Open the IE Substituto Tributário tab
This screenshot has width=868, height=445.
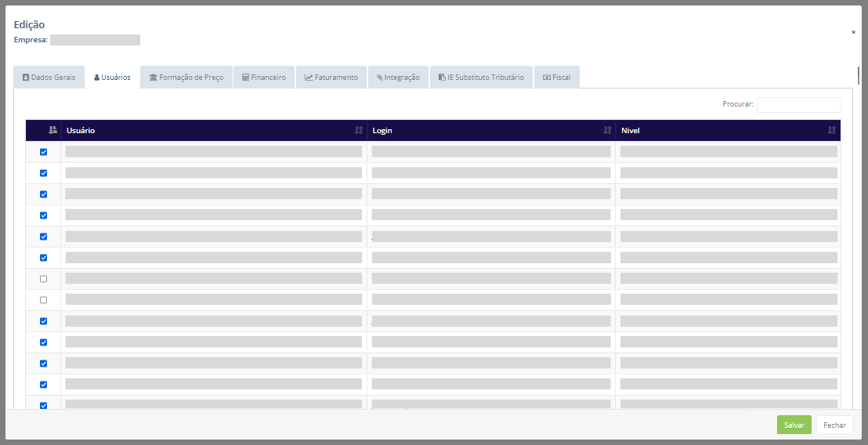click(481, 78)
